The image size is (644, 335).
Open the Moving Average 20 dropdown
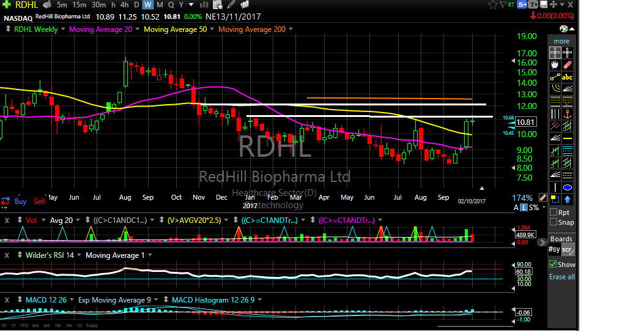137,29
